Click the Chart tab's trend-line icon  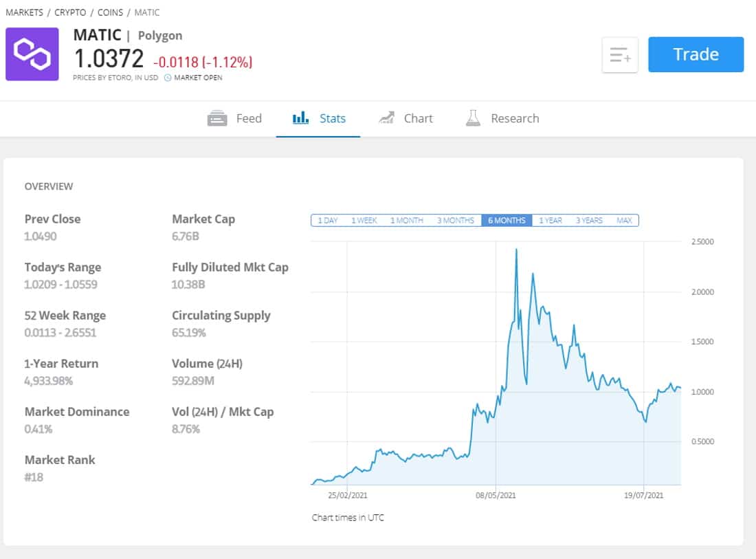(387, 118)
